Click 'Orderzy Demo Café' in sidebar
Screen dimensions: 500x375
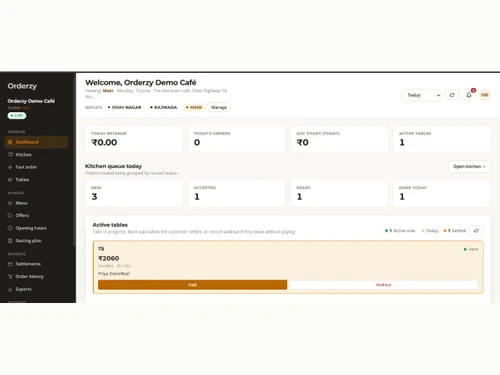[31, 101]
